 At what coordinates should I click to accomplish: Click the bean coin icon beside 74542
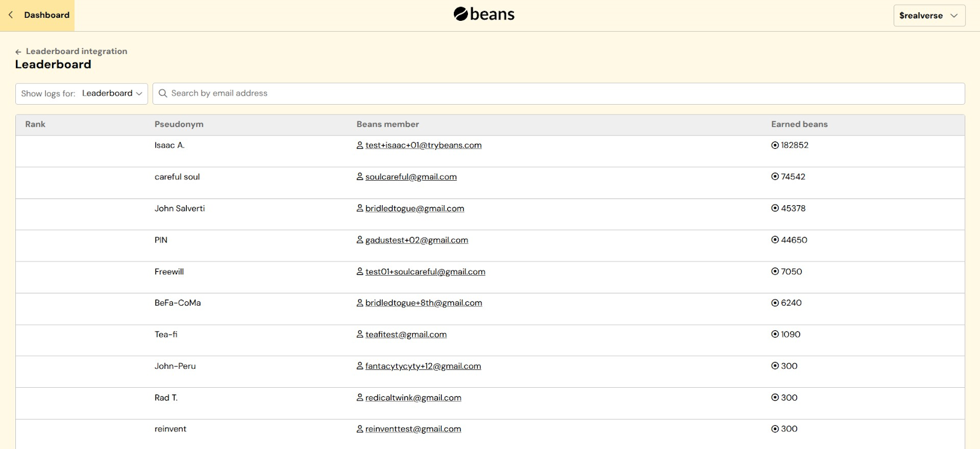(775, 177)
